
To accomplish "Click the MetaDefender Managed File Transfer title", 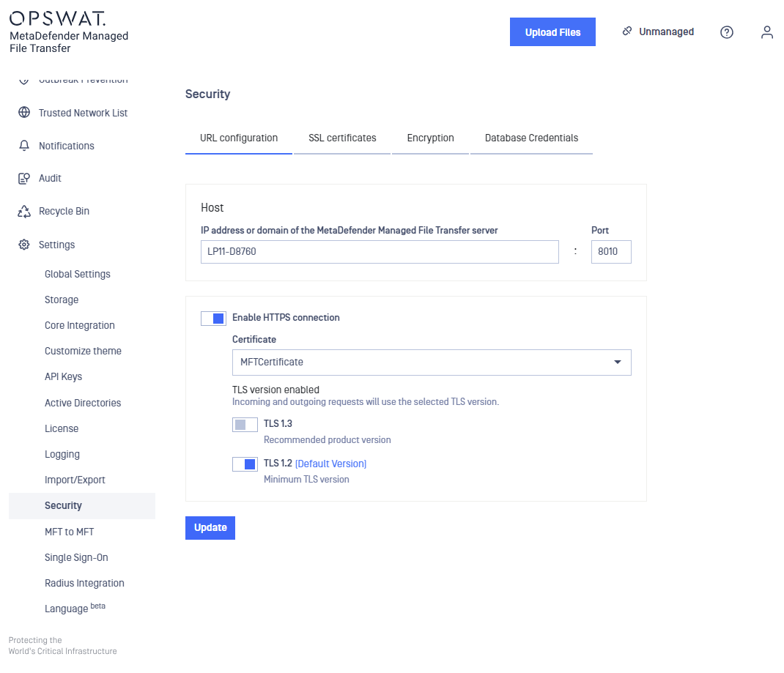I will [x=69, y=42].
